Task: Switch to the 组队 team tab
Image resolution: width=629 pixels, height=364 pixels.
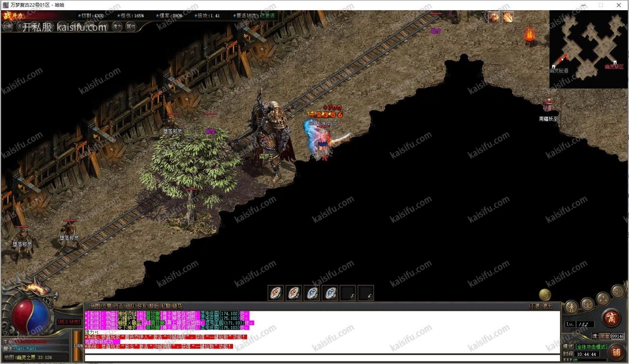Action: [x=130, y=306]
